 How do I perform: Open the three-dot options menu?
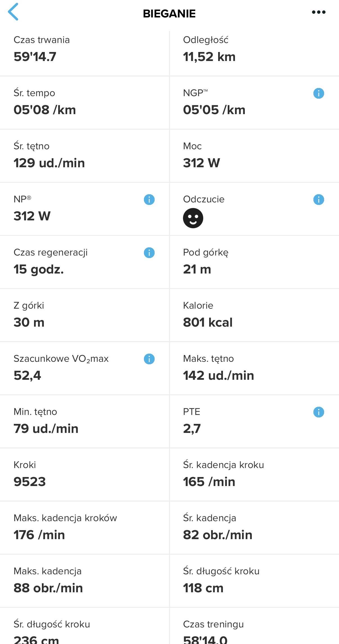318,12
